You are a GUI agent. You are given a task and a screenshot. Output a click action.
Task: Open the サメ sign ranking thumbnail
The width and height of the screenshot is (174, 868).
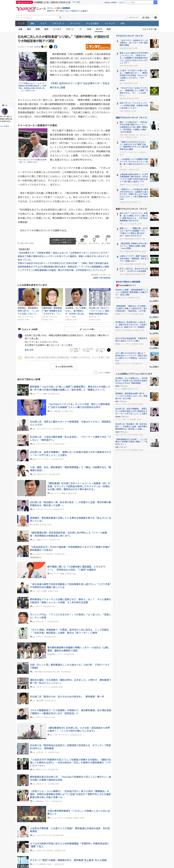[x=154, y=91]
